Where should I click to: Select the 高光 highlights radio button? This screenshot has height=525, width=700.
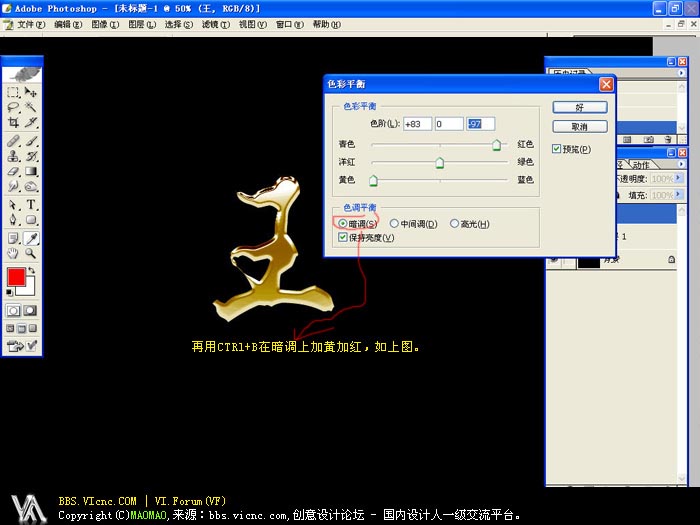point(455,224)
